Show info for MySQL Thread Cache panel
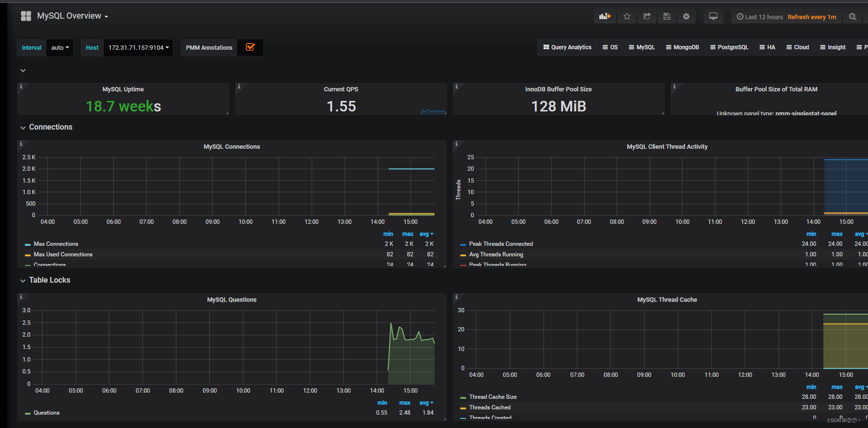The image size is (868, 428). pos(456,296)
